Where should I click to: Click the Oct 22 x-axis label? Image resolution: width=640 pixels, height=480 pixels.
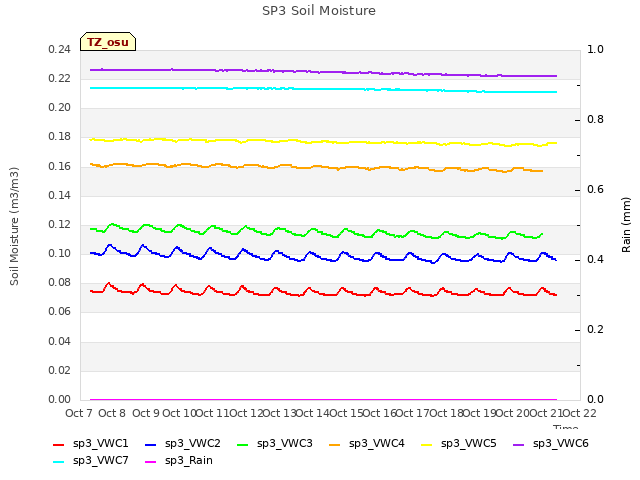[x=579, y=413]
